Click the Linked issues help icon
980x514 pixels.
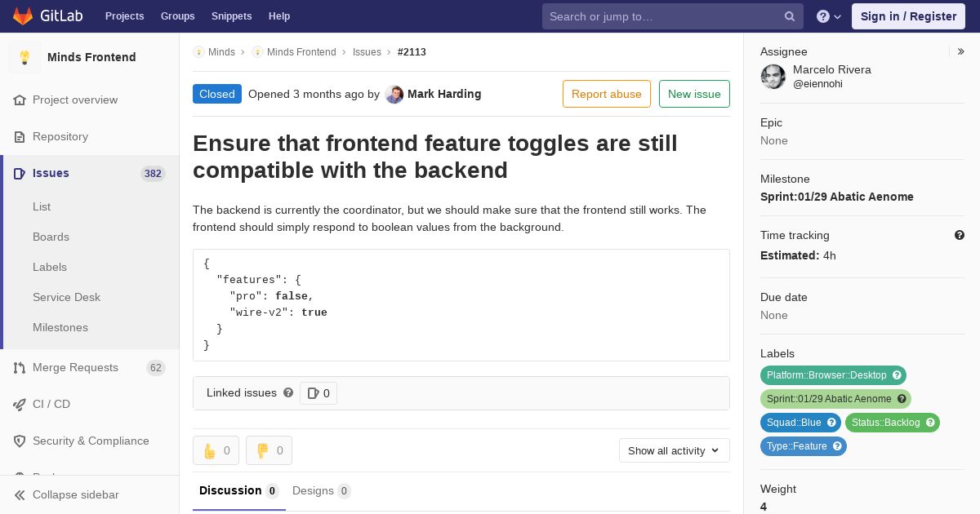(x=288, y=392)
